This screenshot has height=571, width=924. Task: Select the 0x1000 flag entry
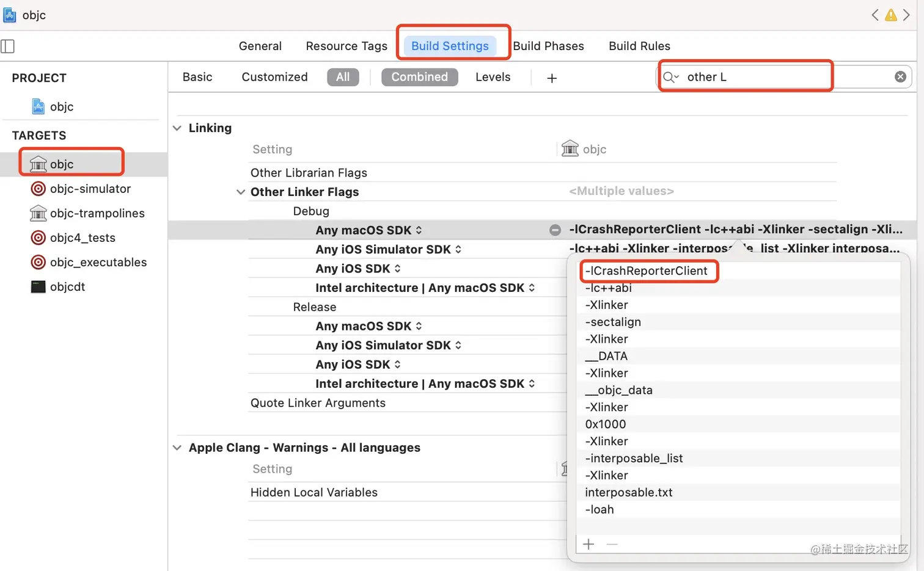pyautogui.click(x=738, y=424)
